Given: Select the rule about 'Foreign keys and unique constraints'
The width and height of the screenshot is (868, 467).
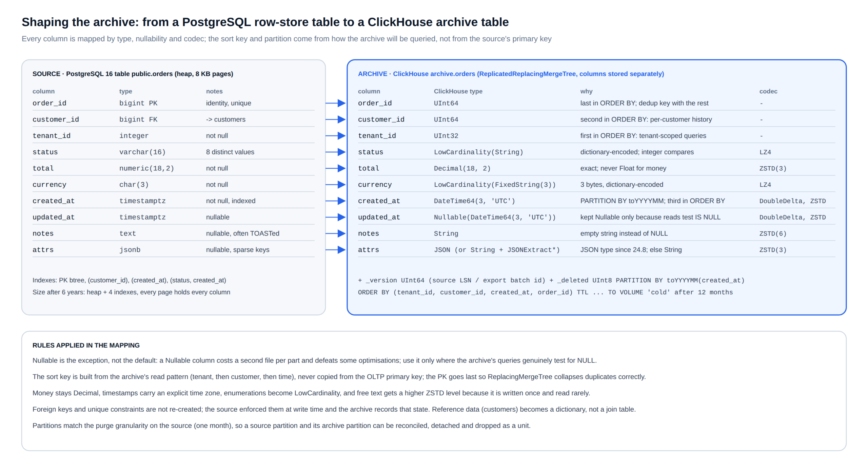Looking at the screenshot, I should (x=334, y=409).
